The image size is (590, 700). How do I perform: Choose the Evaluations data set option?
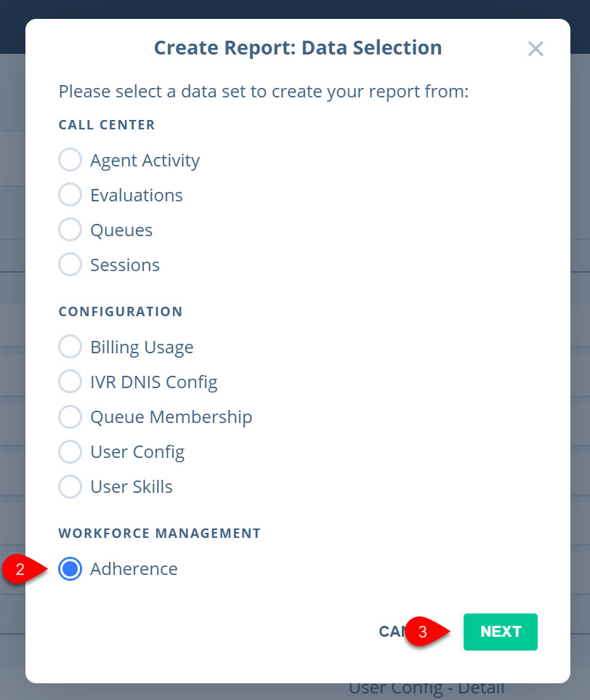[x=70, y=195]
